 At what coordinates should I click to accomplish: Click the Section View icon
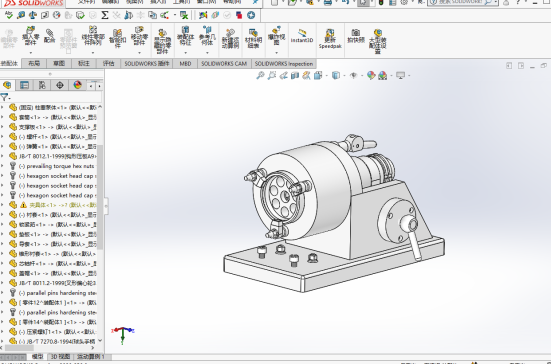pyautogui.click(x=295, y=75)
